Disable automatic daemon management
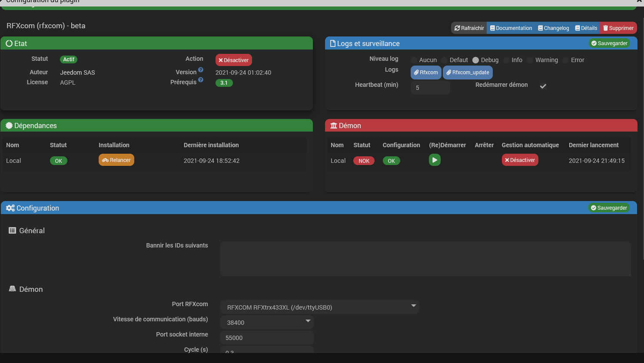Screen dimensions: 644x363 (520, 160)
